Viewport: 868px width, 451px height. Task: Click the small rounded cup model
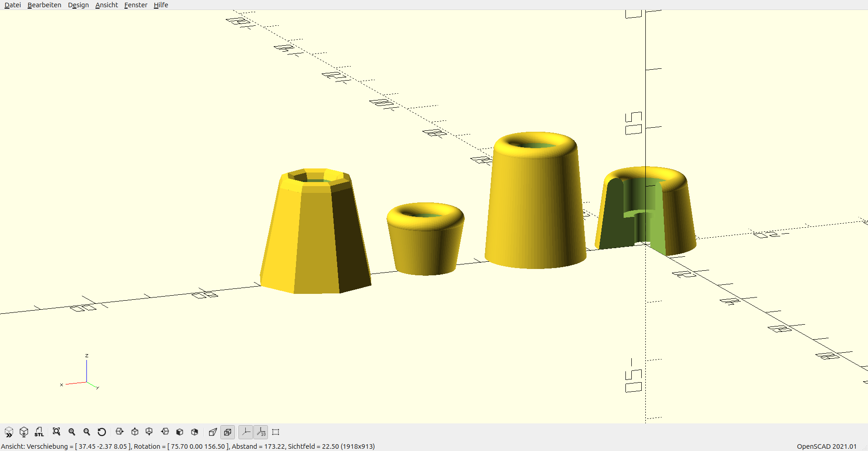point(425,239)
